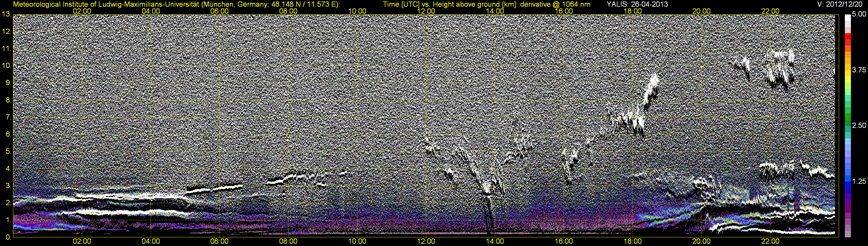Select the 06:00 label on the top time axis

point(220,11)
